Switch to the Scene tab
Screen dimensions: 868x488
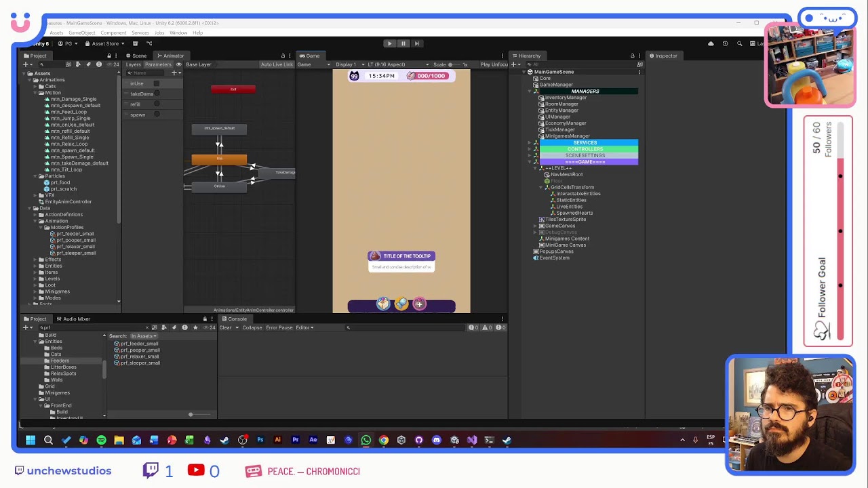click(x=136, y=56)
